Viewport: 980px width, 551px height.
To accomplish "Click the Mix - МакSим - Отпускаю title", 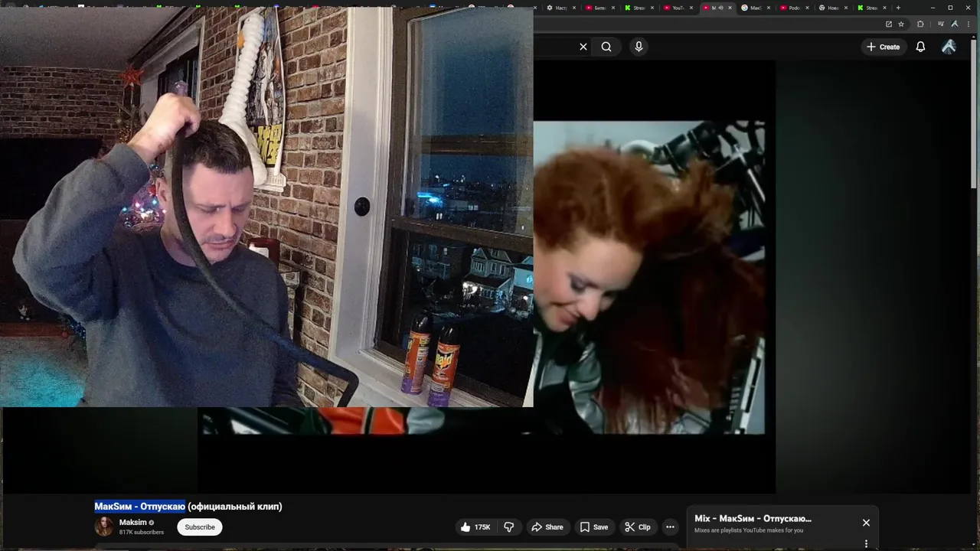I will pos(753,519).
